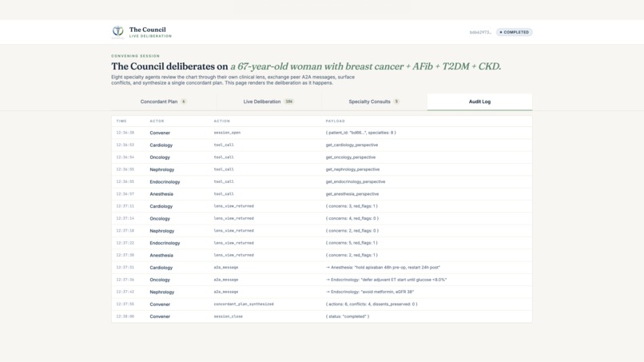Click timestamp 12:36:38
644x362 pixels.
pyautogui.click(x=125, y=133)
